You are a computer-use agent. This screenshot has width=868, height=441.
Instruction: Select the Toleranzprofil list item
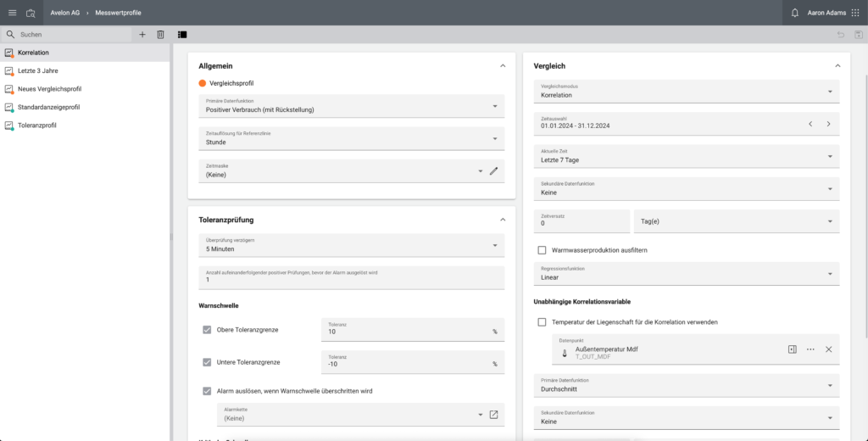(37, 126)
